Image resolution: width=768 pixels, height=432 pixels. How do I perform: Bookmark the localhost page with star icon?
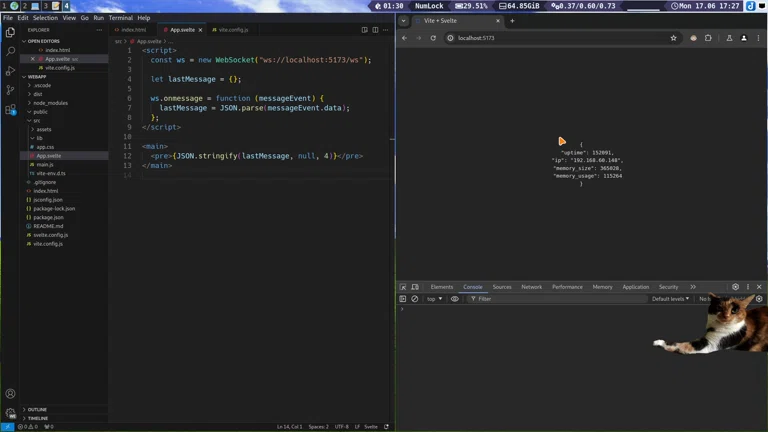pos(674,38)
